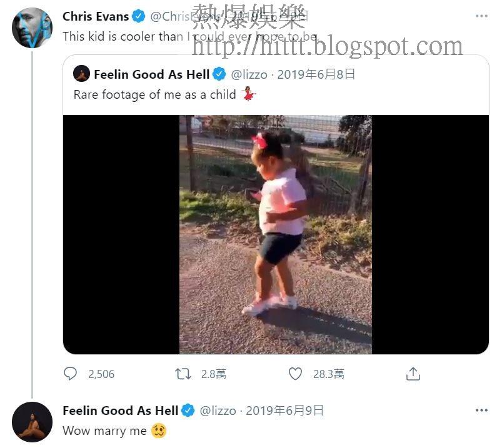The width and height of the screenshot is (502, 448).
Task: Click Lizzo's large profile avatar in reply
Action: [x=32, y=422]
